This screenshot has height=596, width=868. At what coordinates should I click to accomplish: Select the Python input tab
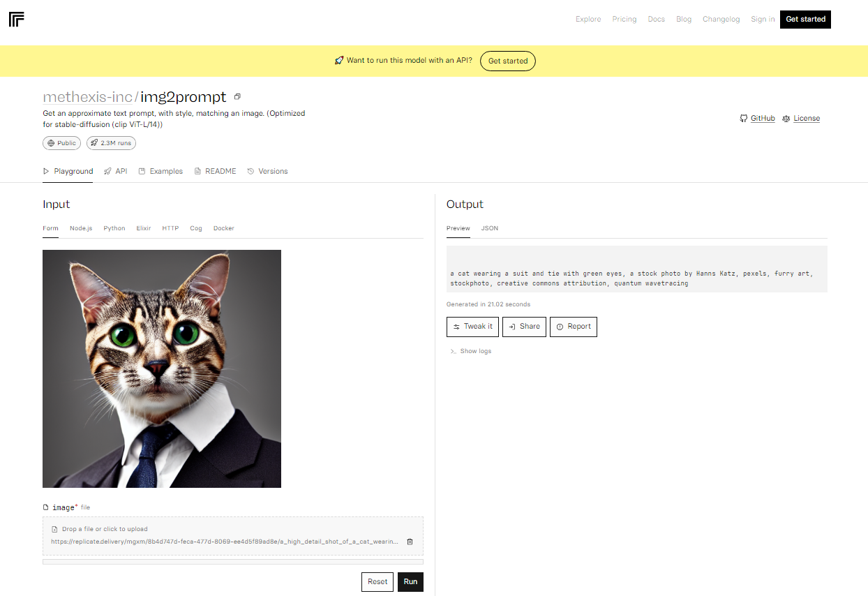click(114, 228)
